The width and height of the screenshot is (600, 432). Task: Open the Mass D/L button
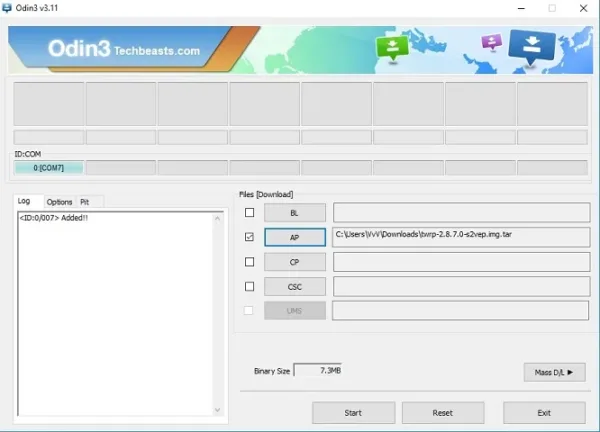coord(554,372)
